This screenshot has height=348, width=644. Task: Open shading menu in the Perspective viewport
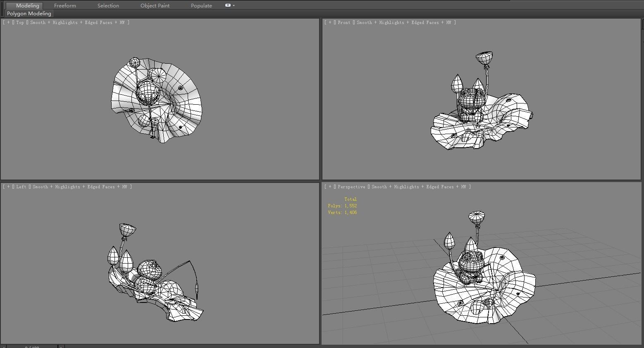click(419, 187)
